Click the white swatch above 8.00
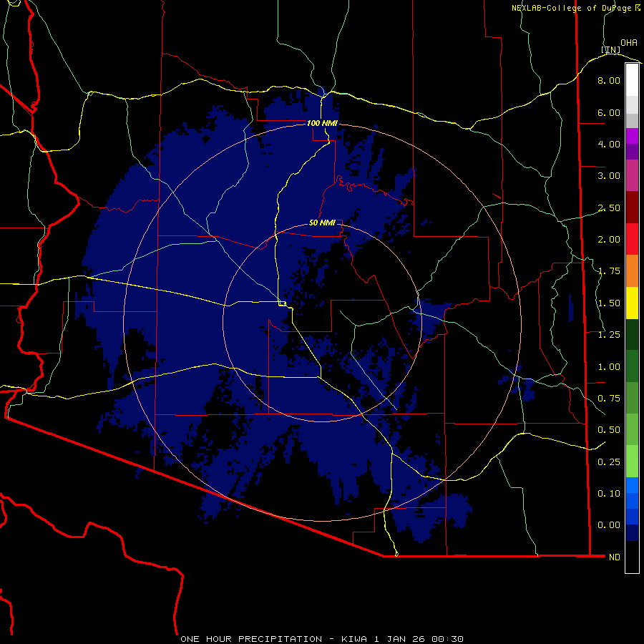Screen dimensions: 644x644 [632, 79]
